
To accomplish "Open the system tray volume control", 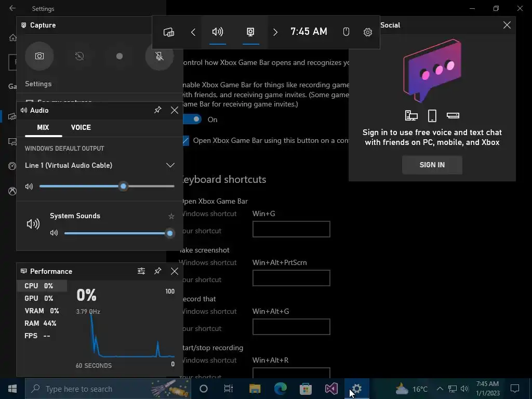I will point(464,389).
